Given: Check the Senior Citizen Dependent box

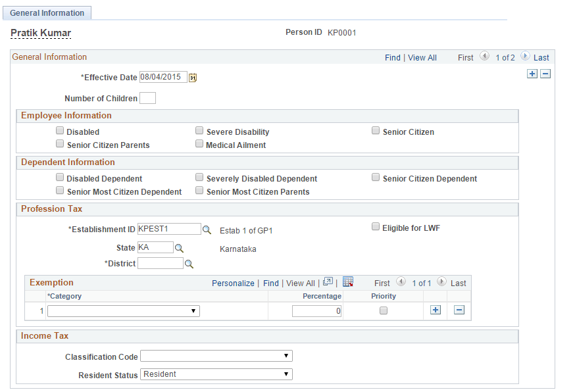Looking at the screenshot, I should pyautogui.click(x=376, y=176).
